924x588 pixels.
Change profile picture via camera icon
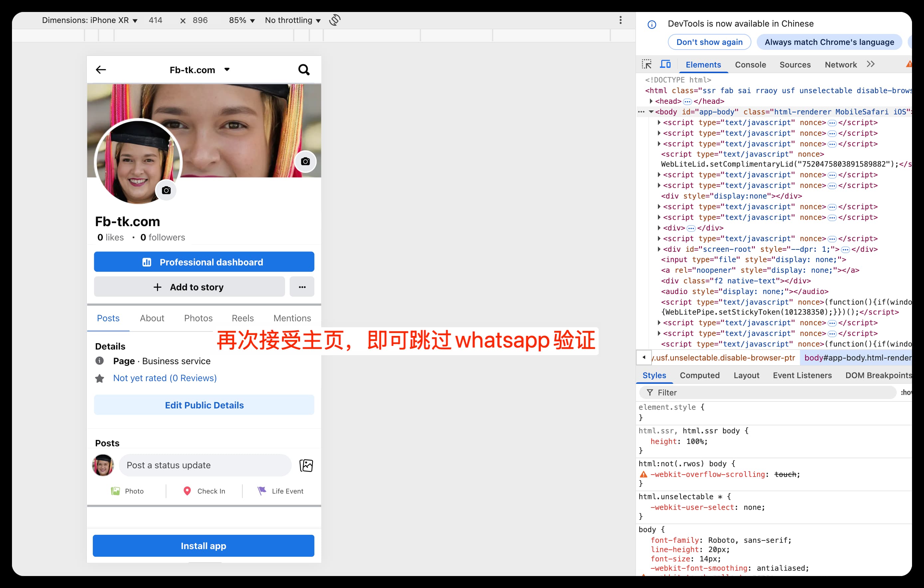click(166, 190)
